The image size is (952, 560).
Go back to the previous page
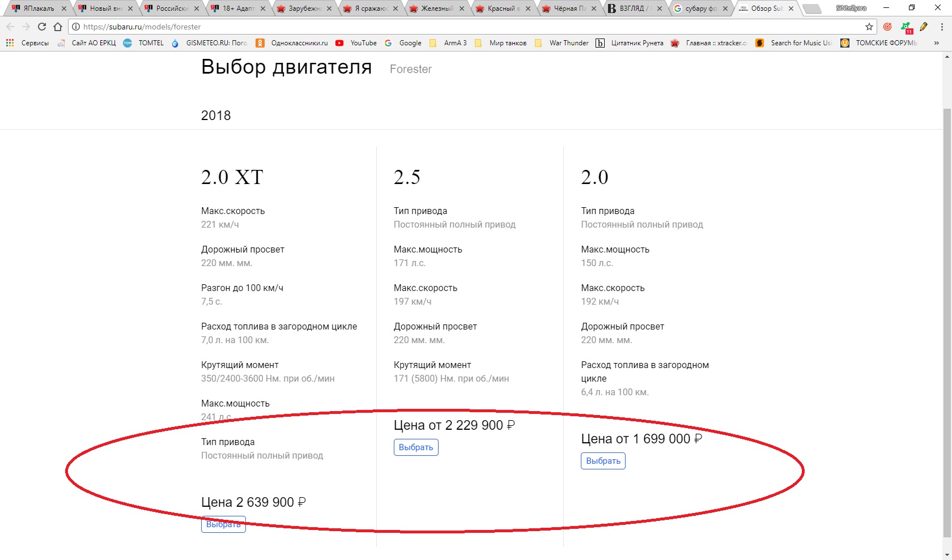point(10,27)
